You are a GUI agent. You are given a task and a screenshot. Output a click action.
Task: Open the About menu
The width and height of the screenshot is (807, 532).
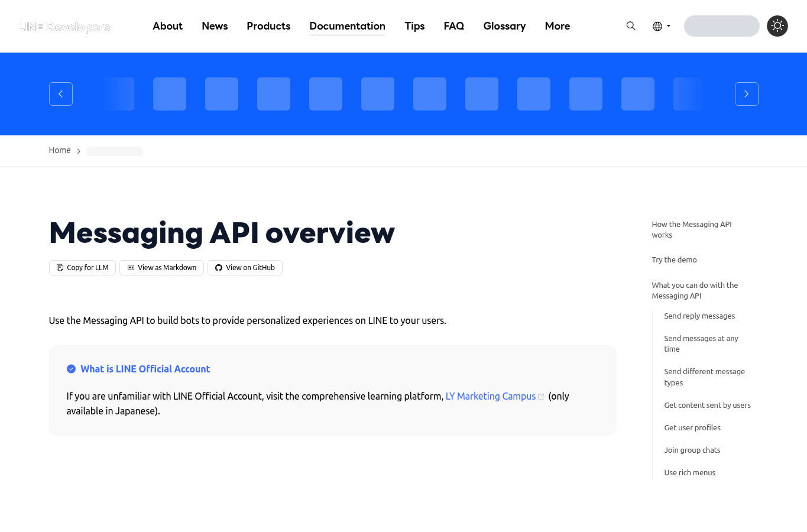coord(167,26)
